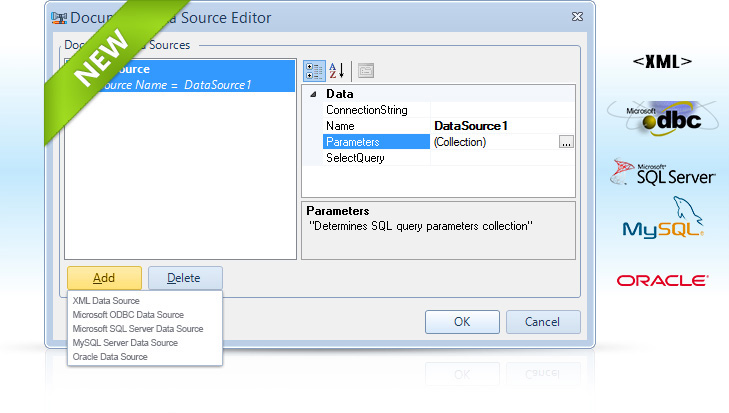Click the MySQL dolphin logo

point(663,218)
